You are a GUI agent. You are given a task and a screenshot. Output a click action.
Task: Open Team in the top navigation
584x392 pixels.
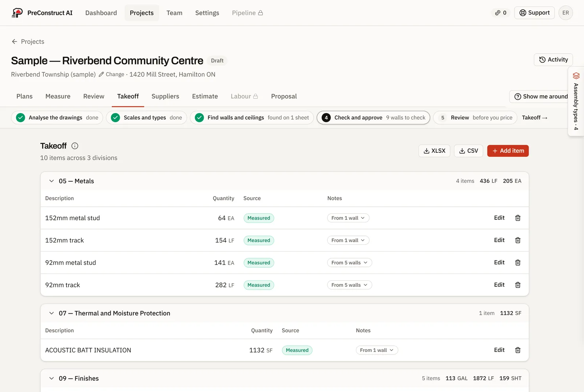coord(174,13)
